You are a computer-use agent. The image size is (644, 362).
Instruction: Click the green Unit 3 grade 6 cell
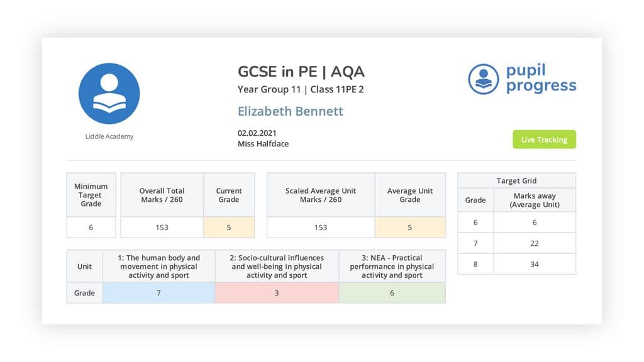[392, 293]
